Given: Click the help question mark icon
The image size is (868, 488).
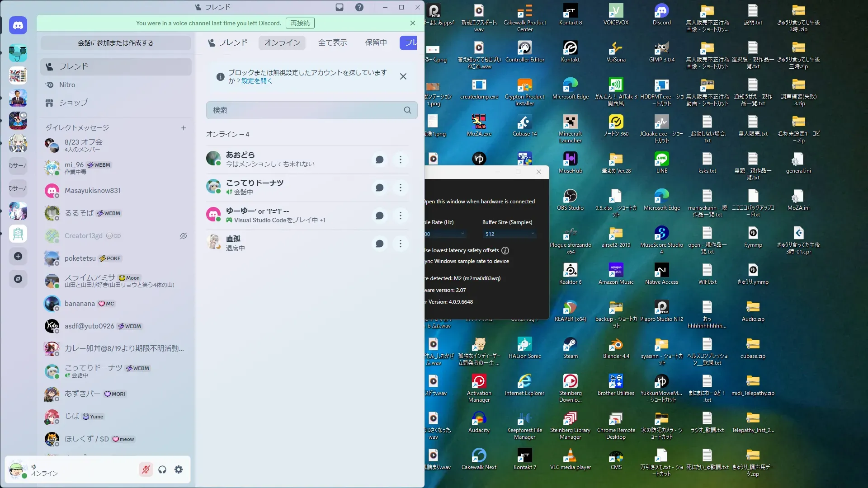Looking at the screenshot, I should point(359,7).
